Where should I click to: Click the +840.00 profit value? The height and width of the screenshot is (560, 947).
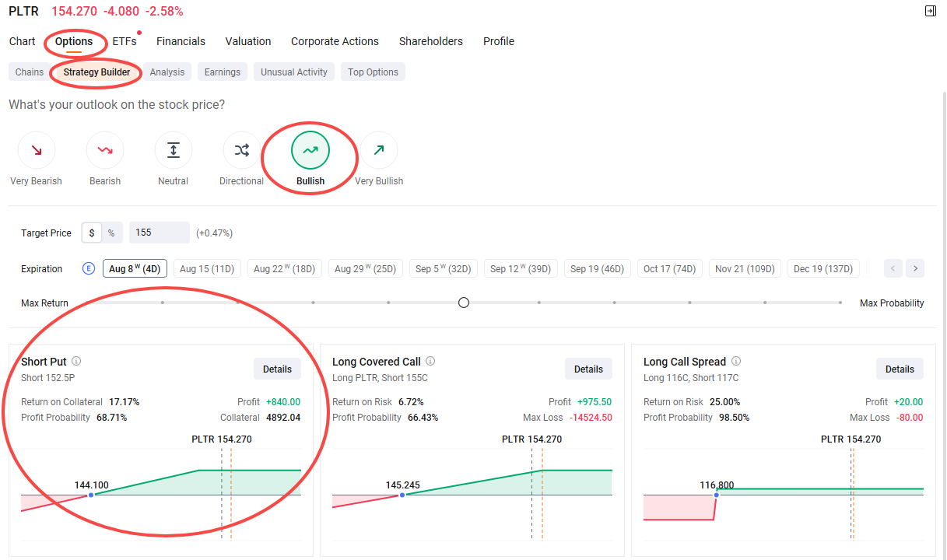[x=283, y=402]
